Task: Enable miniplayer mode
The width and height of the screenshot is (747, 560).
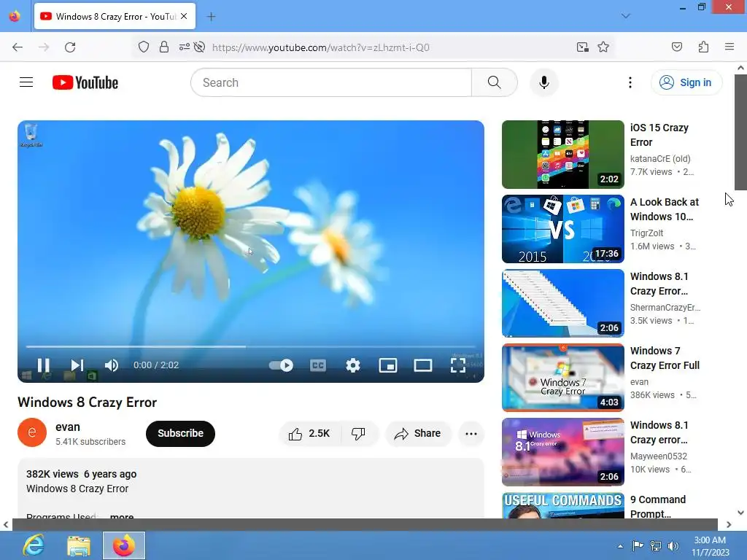Action: click(x=388, y=365)
